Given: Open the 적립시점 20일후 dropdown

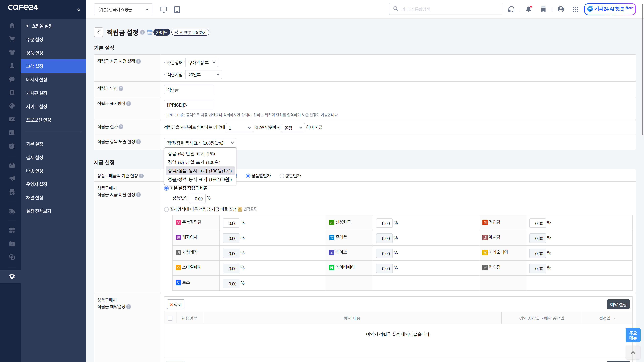Looking at the screenshot, I should [203, 74].
